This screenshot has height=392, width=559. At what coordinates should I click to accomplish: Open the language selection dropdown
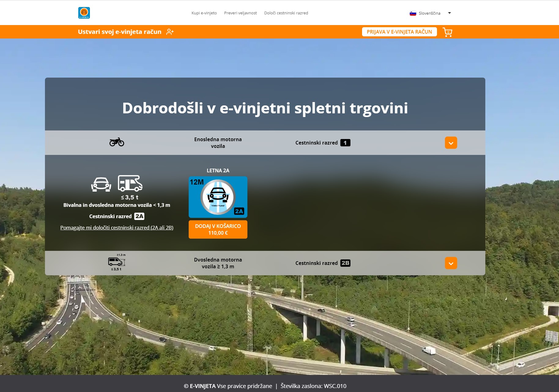(x=449, y=13)
